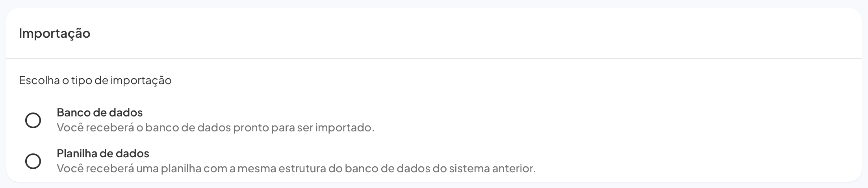The height and width of the screenshot is (188, 868).
Task: Click the Banco de dados option label
Action: (100, 112)
